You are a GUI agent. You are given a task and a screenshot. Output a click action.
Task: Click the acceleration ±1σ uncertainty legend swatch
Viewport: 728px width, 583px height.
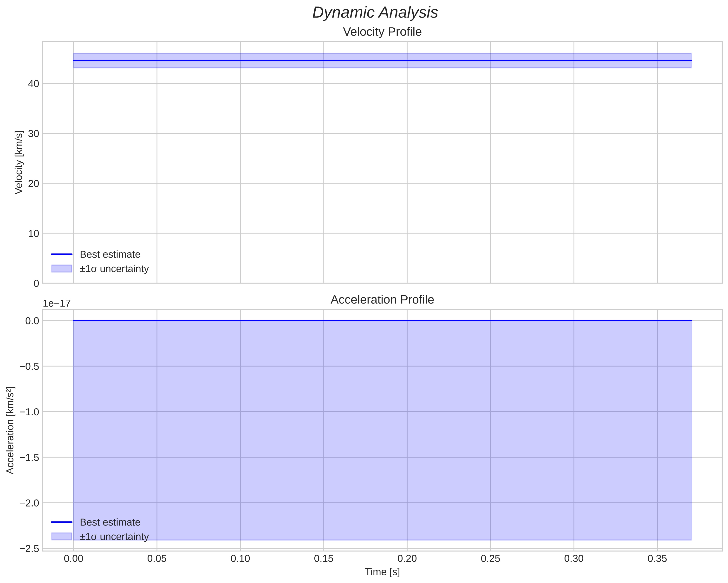click(62, 536)
